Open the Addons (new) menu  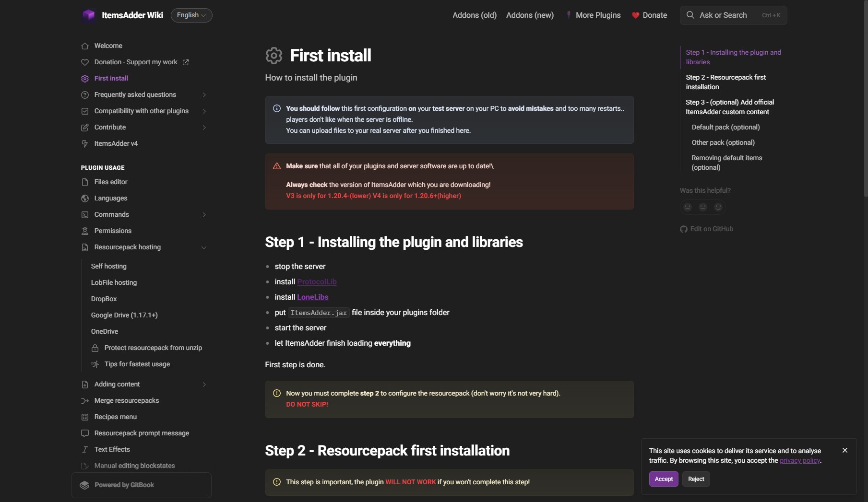(x=529, y=15)
